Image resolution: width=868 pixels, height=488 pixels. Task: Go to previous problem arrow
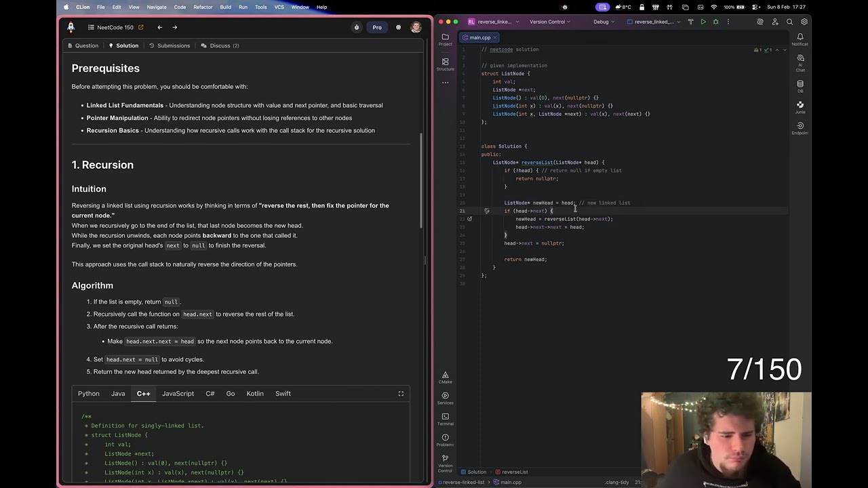pos(159,27)
